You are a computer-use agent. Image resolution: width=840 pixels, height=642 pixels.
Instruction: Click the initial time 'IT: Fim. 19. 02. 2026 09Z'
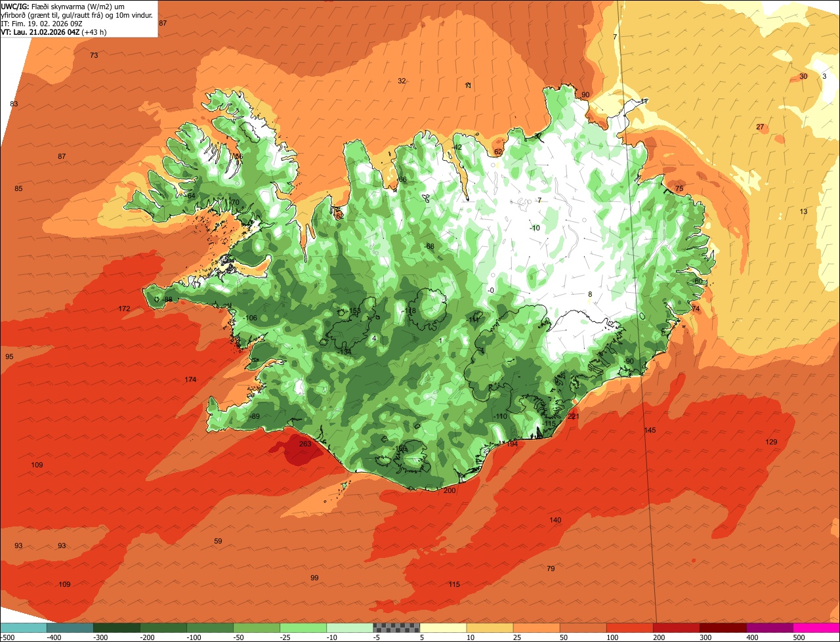coord(42,23)
